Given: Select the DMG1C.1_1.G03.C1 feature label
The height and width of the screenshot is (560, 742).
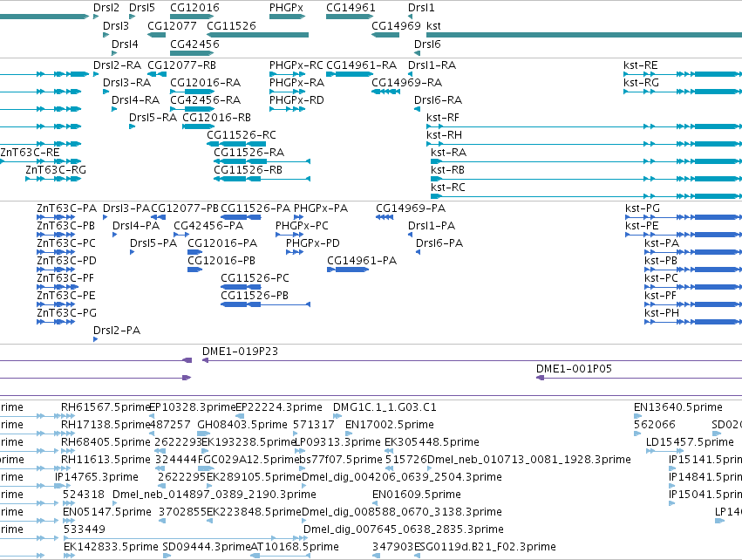Looking at the screenshot, I should click(385, 407).
